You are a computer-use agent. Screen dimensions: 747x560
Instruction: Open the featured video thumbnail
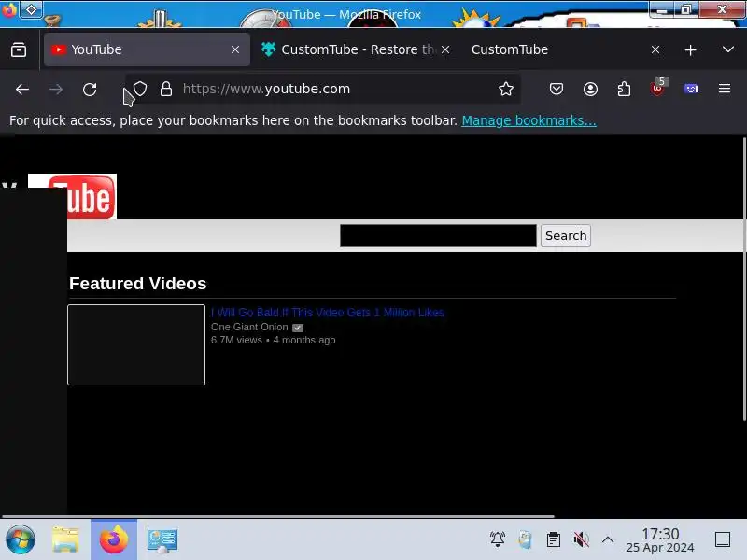pos(136,344)
